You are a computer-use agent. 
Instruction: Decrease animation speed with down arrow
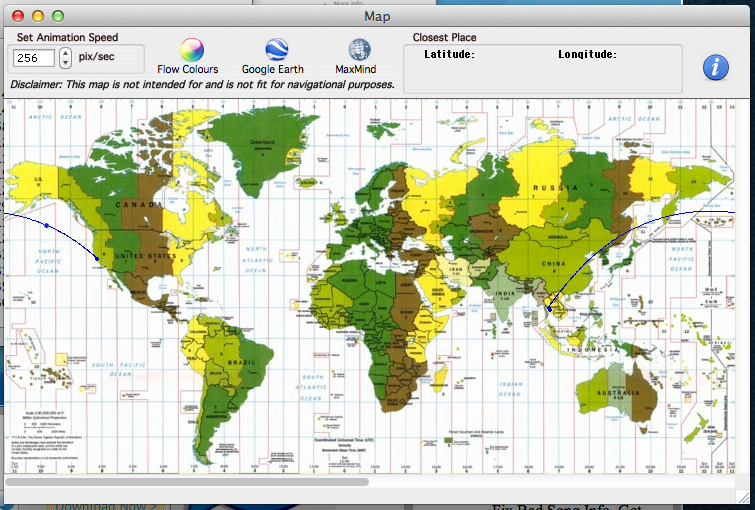(x=66, y=63)
